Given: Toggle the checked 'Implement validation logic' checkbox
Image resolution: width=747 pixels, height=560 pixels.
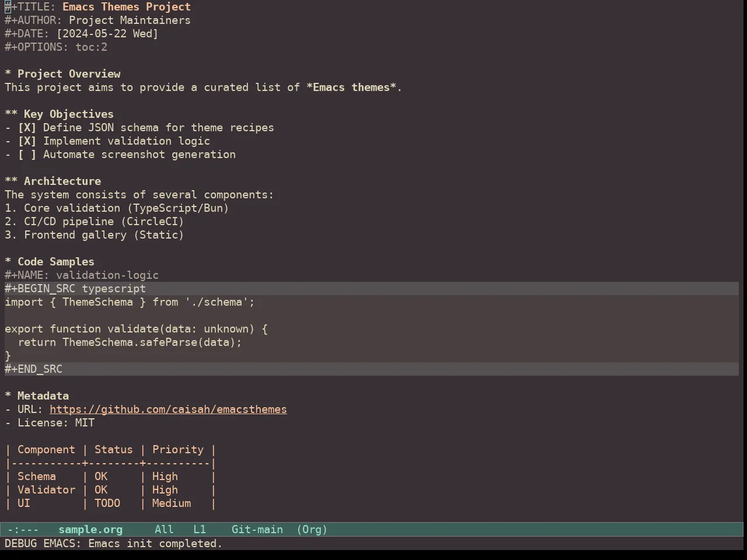Looking at the screenshot, I should pos(27,141).
